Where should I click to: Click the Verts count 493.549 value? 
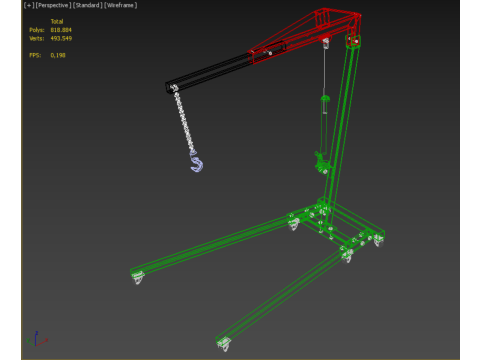[x=61, y=38]
